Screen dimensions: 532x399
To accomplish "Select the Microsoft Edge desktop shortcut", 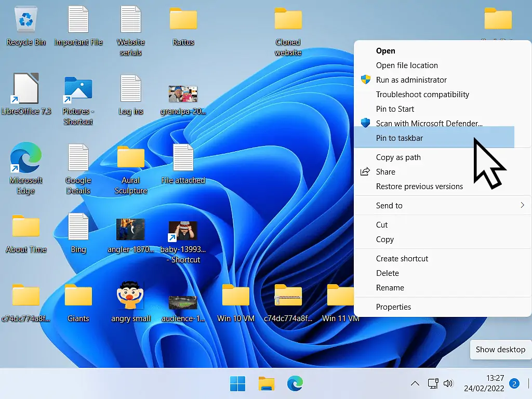I will (x=25, y=158).
